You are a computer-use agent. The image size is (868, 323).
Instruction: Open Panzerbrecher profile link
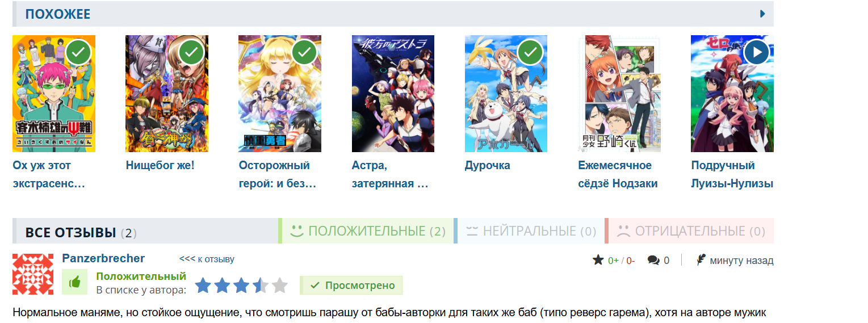click(103, 259)
